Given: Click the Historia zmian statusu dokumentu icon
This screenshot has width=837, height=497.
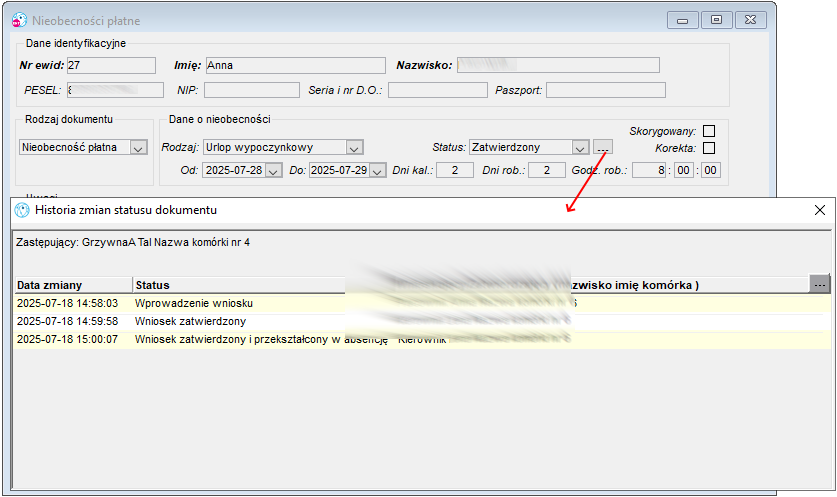Looking at the screenshot, I should pos(22,210).
